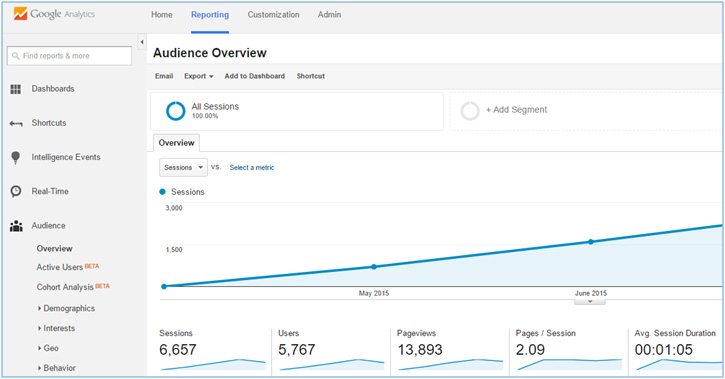Click the Pages / Session 2.09 metric

[x=530, y=350]
